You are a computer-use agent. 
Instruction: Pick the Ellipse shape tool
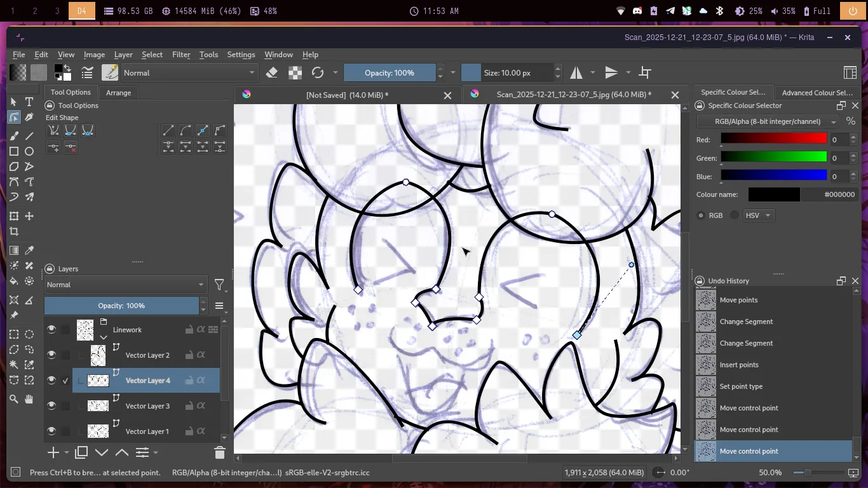[29, 151]
